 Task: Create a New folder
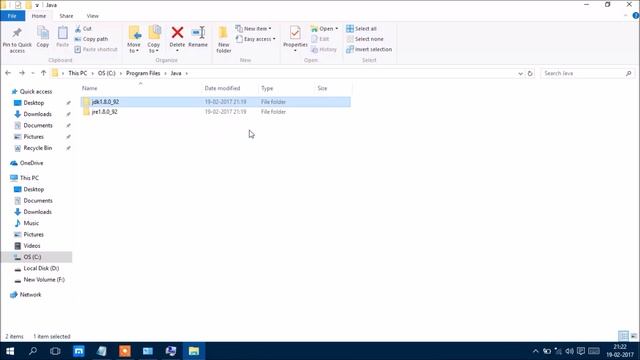[224, 40]
